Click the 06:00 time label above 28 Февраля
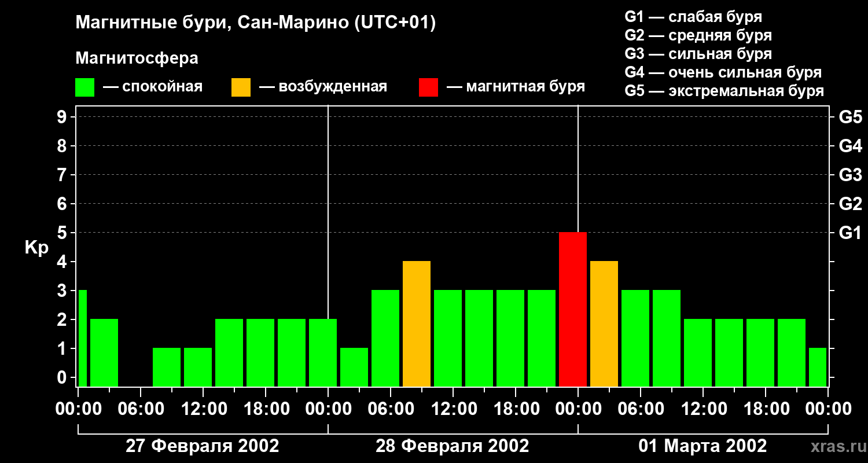The image size is (868, 463). click(x=390, y=409)
